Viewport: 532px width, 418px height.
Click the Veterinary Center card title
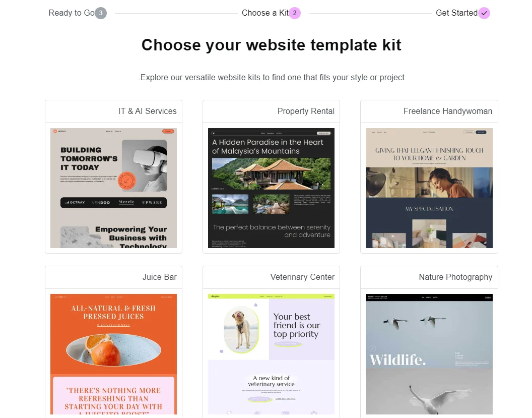tap(302, 277)
